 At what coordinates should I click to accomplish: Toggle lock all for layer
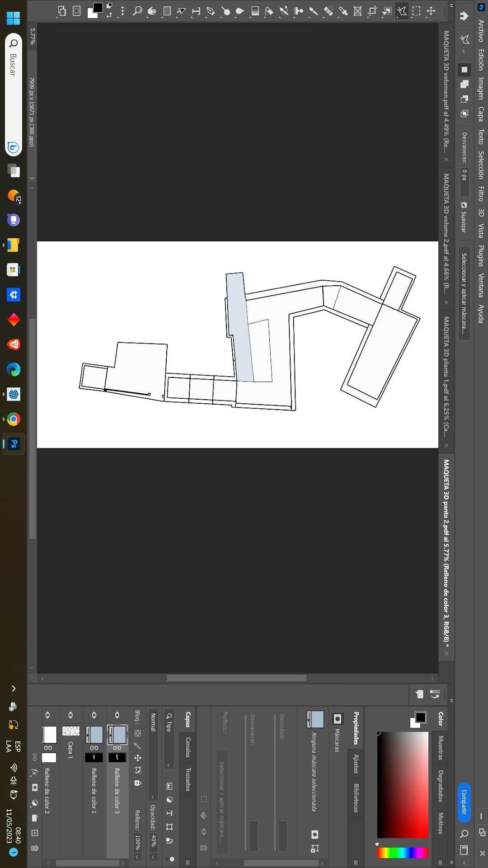pyautogui.click(x=138, y=783)
